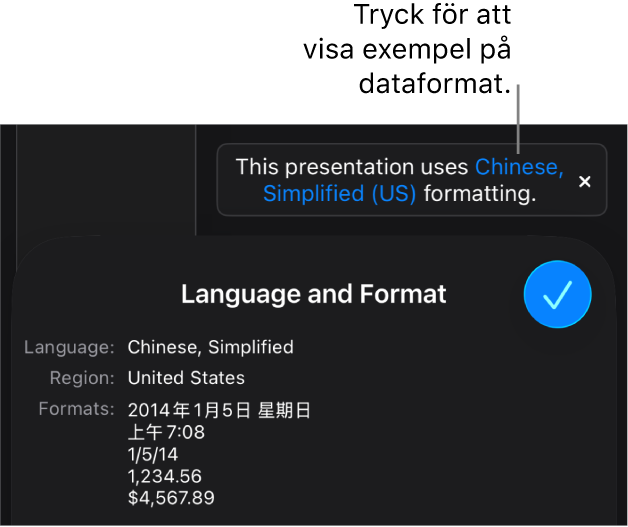The width and height of the screenshot is (628, 527).
Task: Click the Language and Format title
Action: tap(314, 294)
